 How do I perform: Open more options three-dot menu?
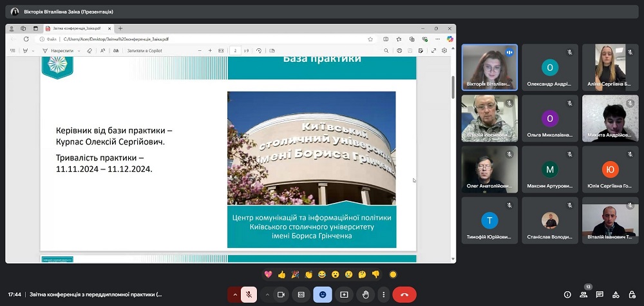[383, 294]
